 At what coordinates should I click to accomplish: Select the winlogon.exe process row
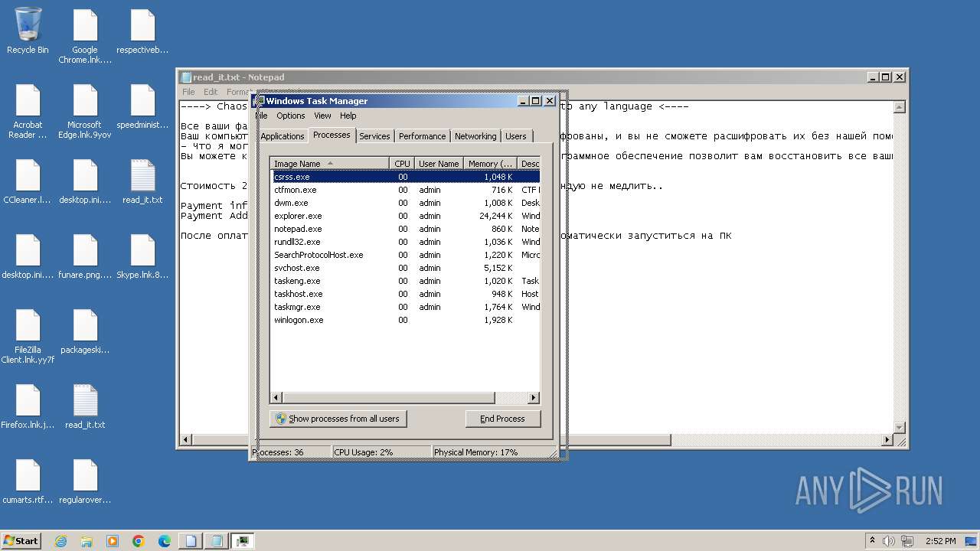click(x=406, y=320)
